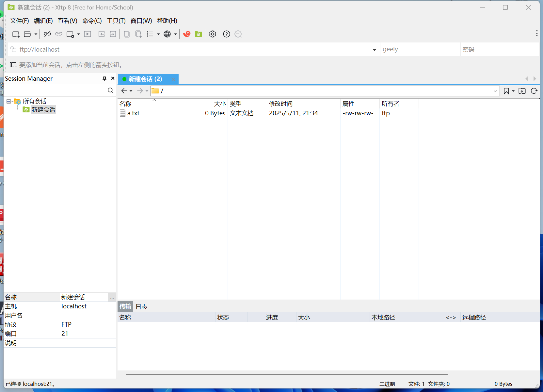Screen dimensions: 543x392
Task: Click the Disconnect broken-link icon
Action: [x=47, y=34]
